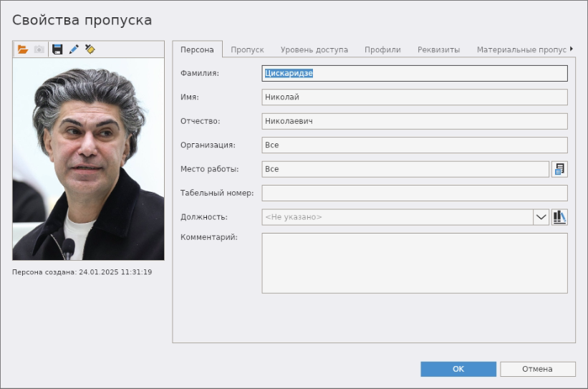Image resolution: width=588 pixels, height=389 pixels.
Task: Click the grayed-out camera capture icon
Action: (x=39, y=49)
